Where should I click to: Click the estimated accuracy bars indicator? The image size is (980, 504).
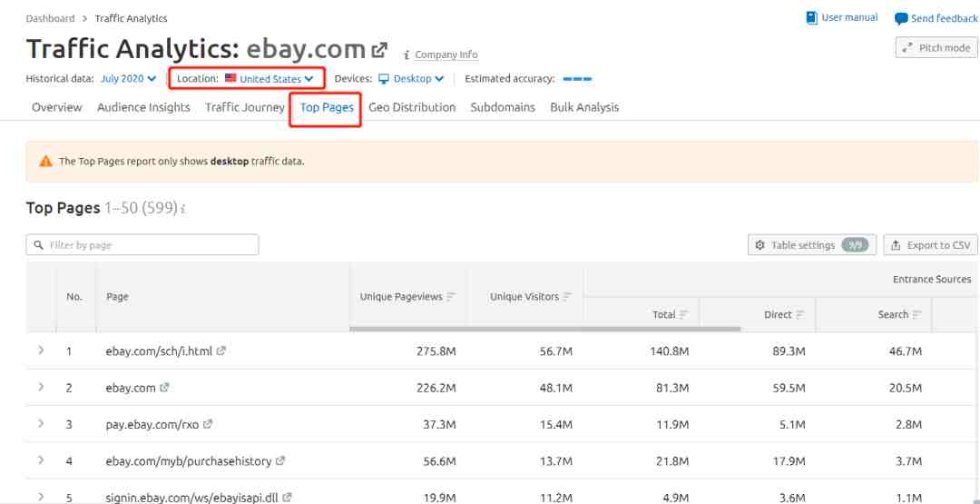pos(577,79)
